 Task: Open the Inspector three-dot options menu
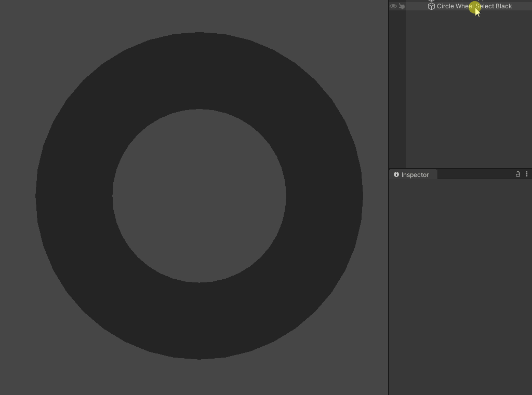[x=527, y=174]
